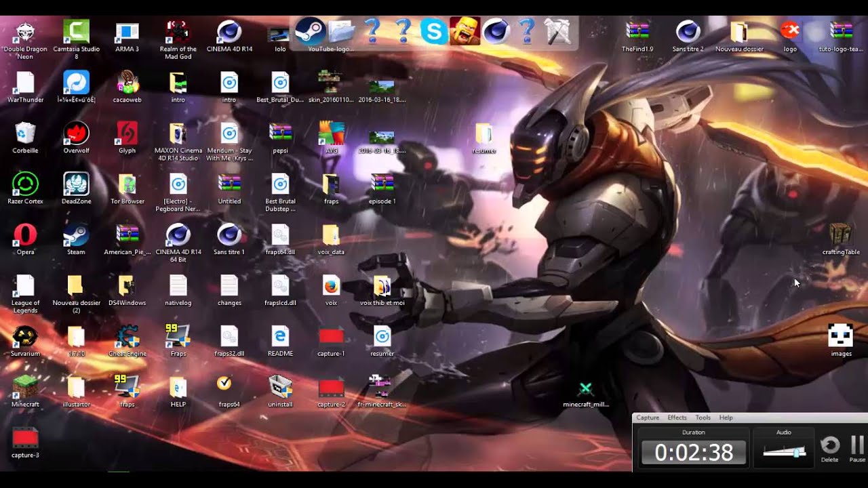
Task: Open the Corbeille recycle bin
Action: (25, 134)
